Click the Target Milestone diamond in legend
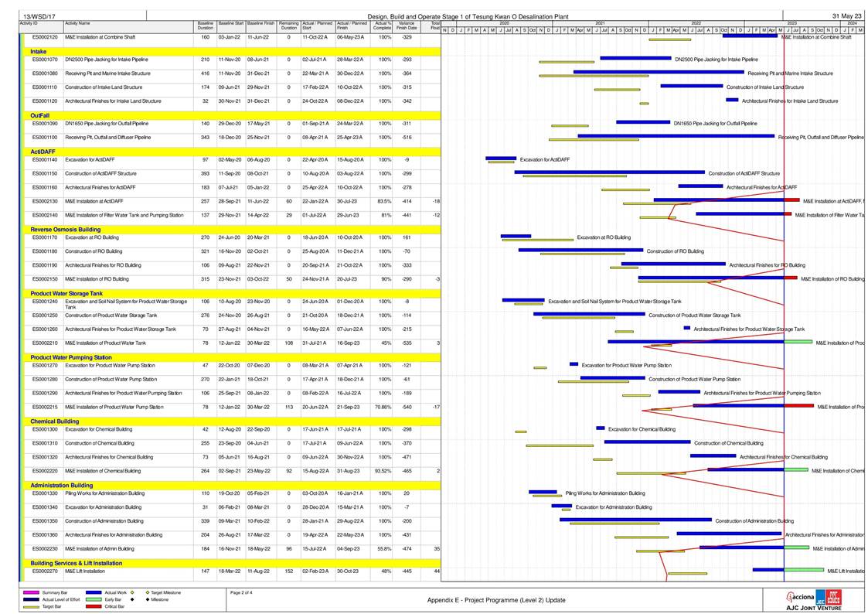 148,592
